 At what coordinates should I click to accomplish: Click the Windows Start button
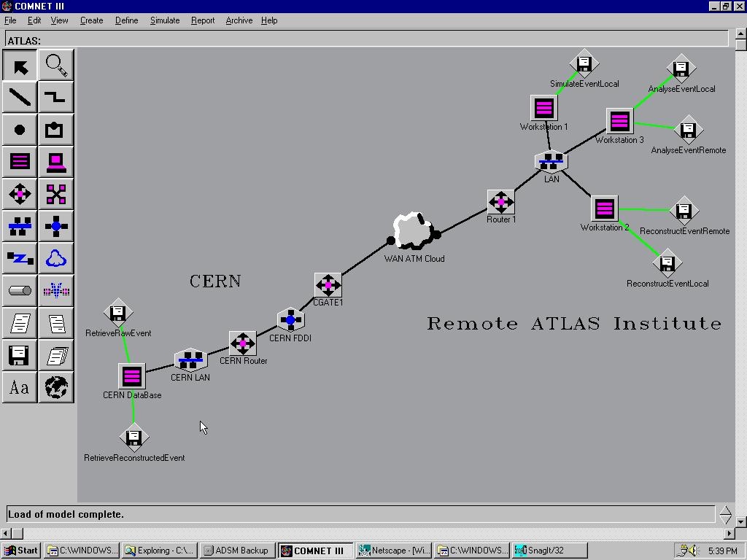point(20,551)
